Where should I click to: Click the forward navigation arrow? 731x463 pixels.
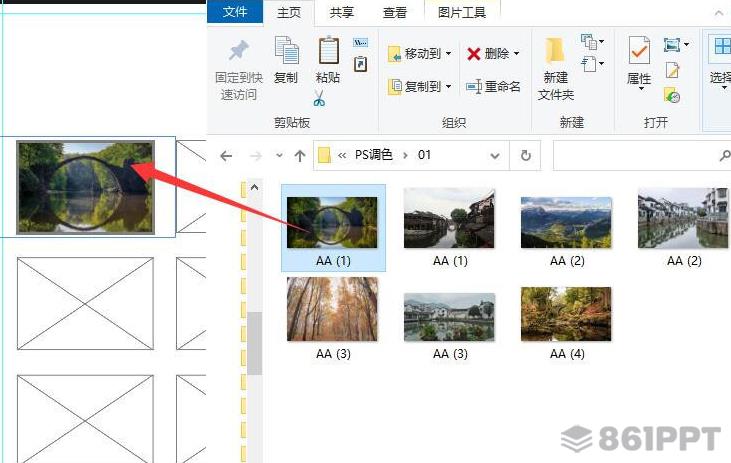(x=255, y=156)
